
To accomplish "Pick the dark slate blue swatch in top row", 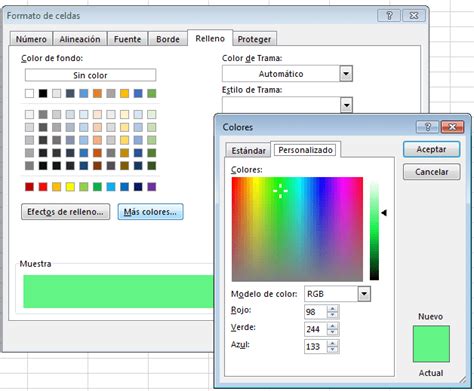I will click(70, 93).
